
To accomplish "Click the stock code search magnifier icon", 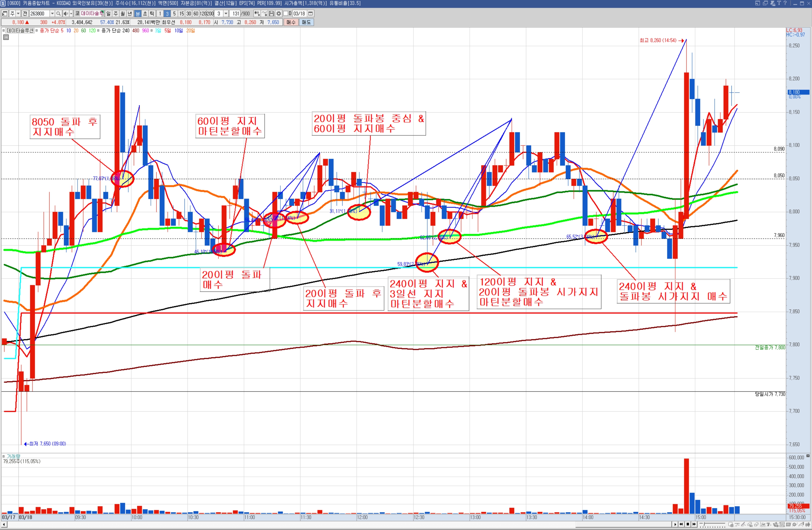I will [x=58, y=14].
